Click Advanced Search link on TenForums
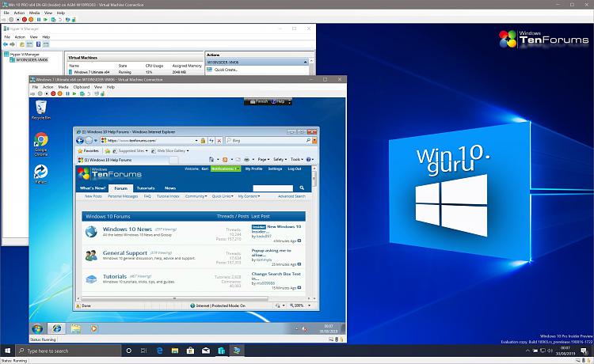Viewport: 594px width, 364px height. pos(291,196)
